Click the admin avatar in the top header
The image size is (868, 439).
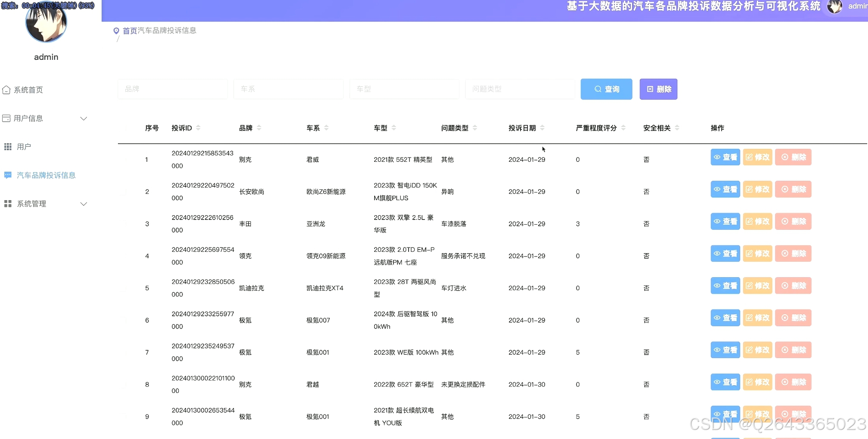(x=834, y=6)
